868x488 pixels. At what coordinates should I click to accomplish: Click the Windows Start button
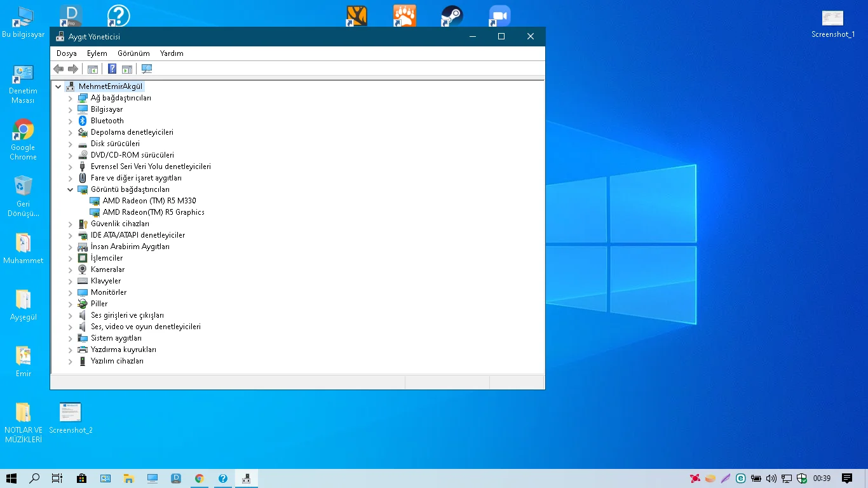[x=11, y=478]
